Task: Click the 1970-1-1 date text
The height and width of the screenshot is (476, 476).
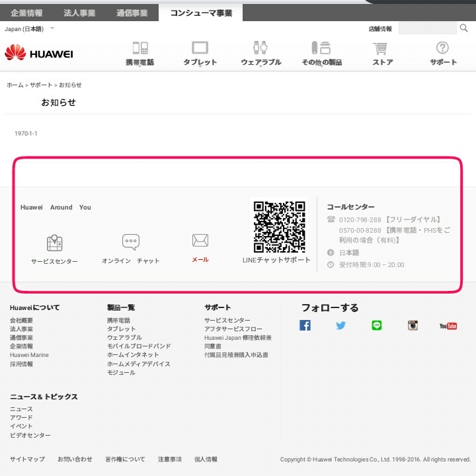Action: tap(26, 134)
